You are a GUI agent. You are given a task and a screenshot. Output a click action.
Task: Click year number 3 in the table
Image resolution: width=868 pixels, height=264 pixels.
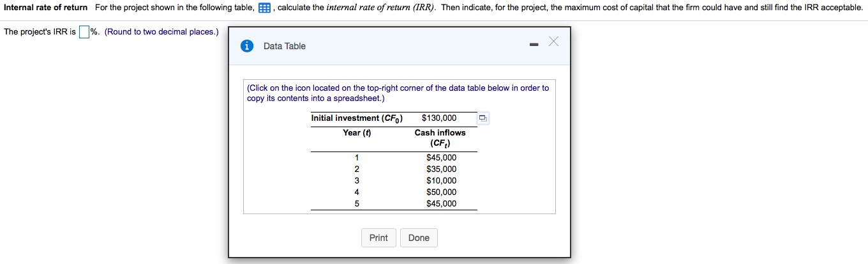pos(357,181)
